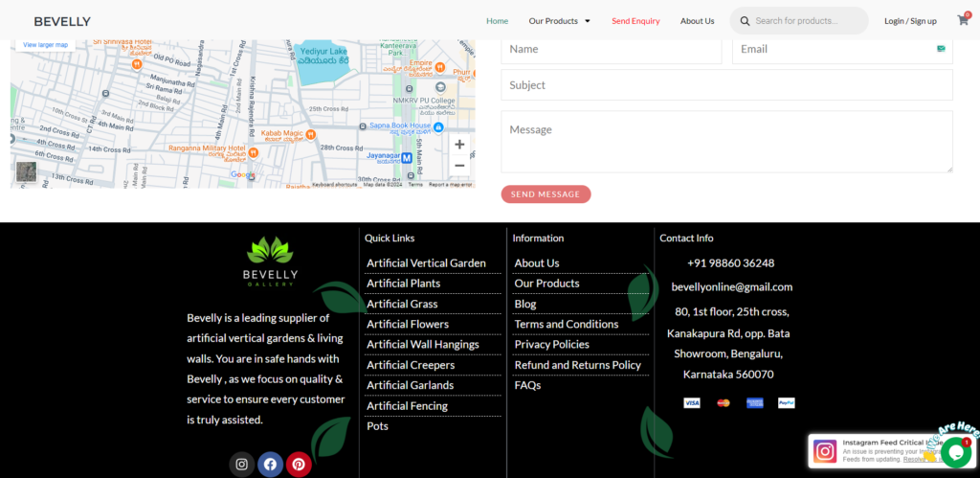980x478 pixels.
Task: Zoom in on the map
Action: [459, 145]
